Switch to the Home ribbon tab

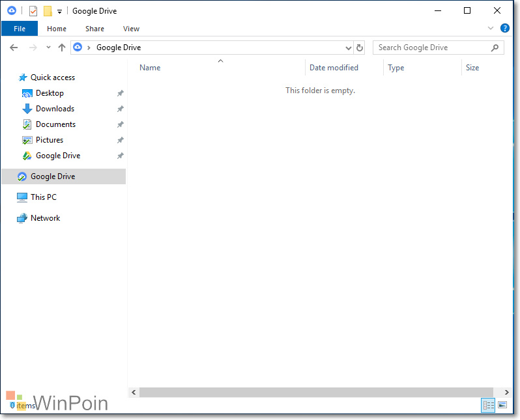[57, 29]
